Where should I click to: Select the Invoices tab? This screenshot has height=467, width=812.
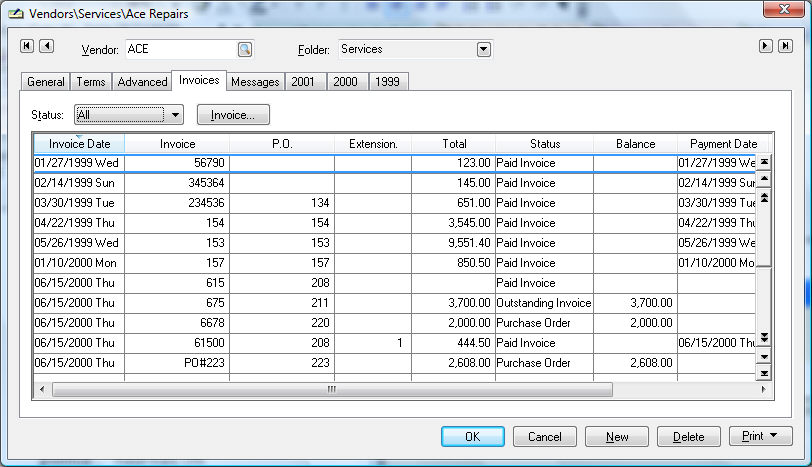pos(199,80)
